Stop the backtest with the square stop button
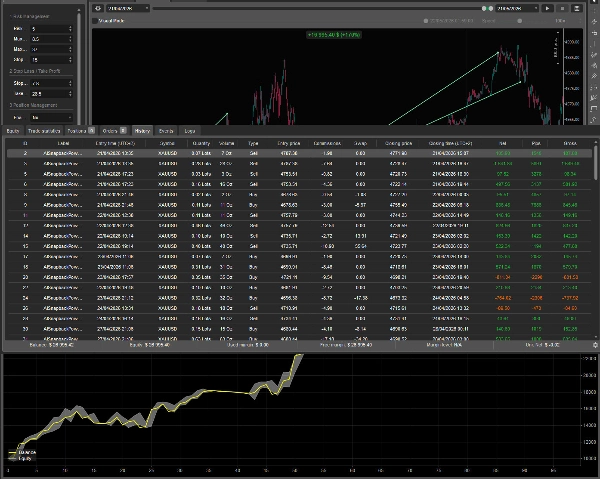 point(562,8)
